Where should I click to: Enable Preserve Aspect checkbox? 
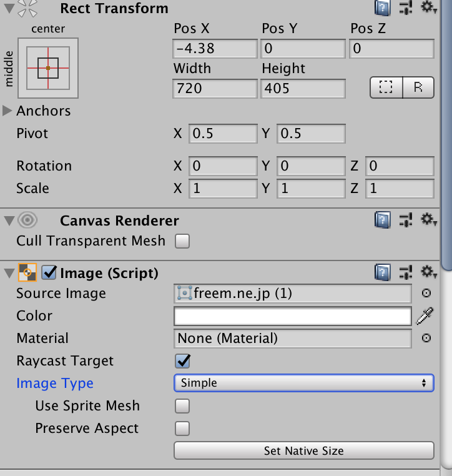tap(182, 429)
